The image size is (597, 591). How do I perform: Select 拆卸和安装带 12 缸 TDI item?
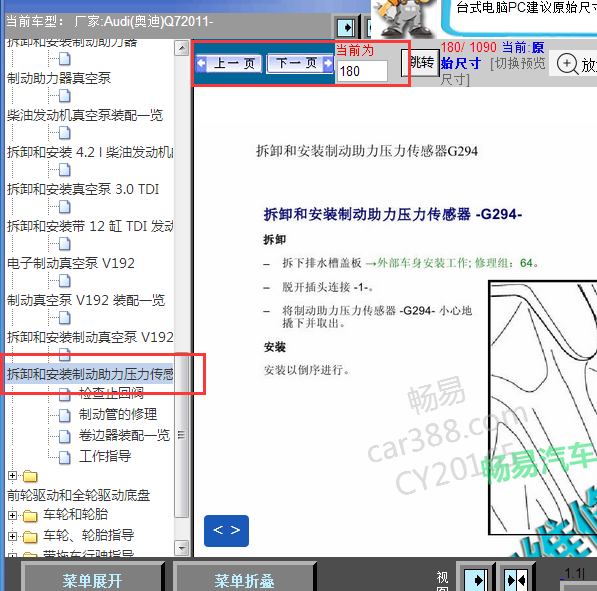click(90, 226)
